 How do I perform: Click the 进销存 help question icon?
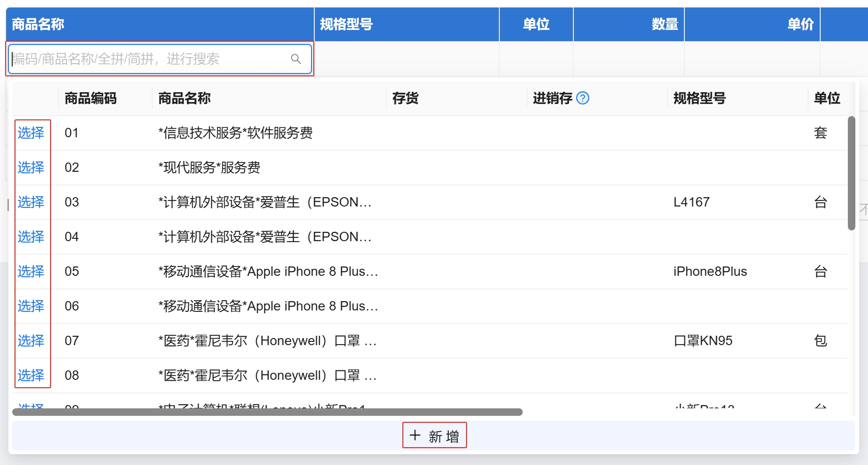582,98
